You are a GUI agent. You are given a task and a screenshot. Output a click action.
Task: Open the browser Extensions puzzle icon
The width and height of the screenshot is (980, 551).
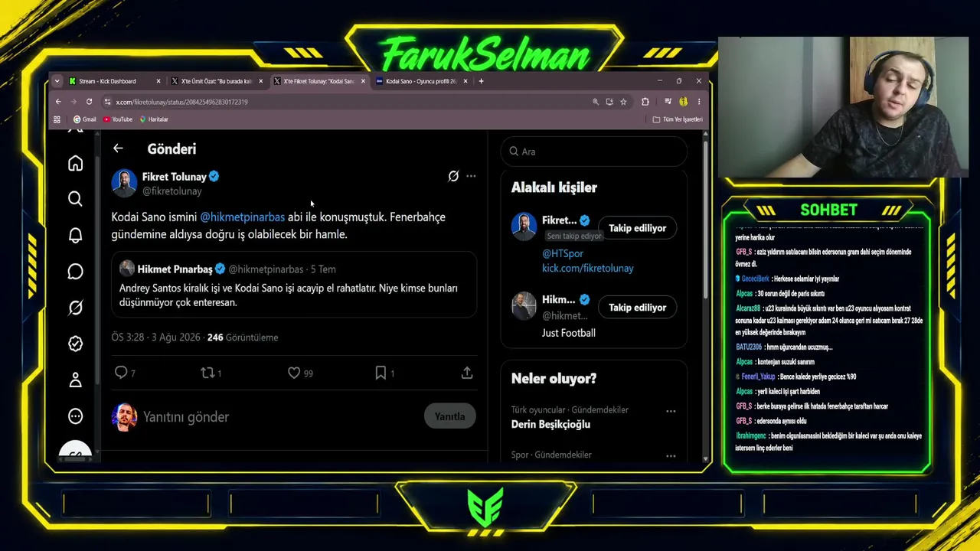point(645,101)
